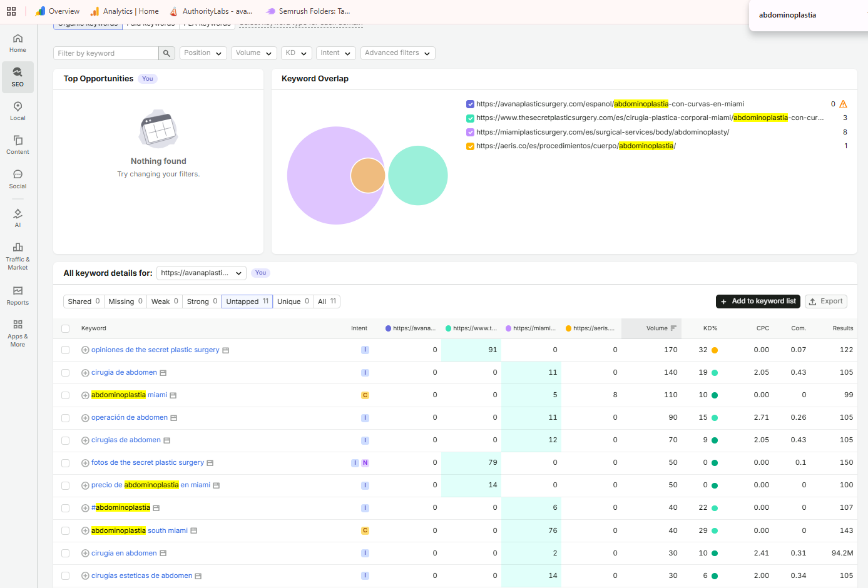Open SERP icon for '#abdominoplastia'
This screenshot has height=588, width=868.
(156, 508)
